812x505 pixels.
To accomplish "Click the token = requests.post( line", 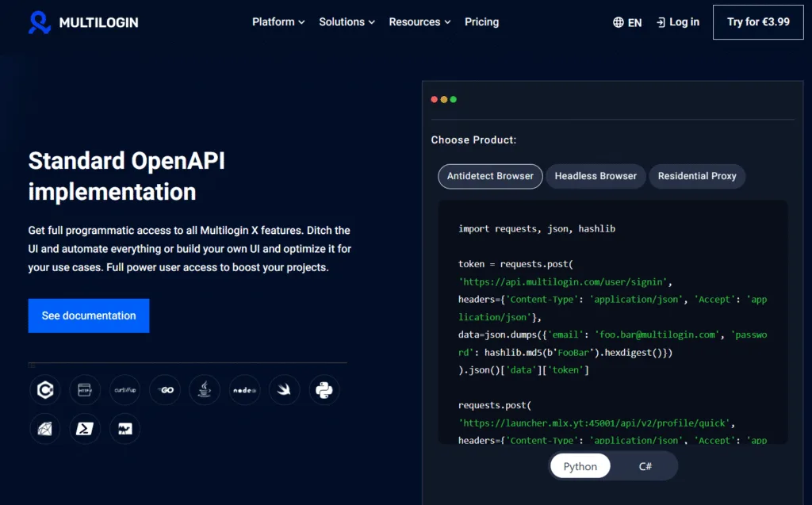I will (x=515, y=264).
